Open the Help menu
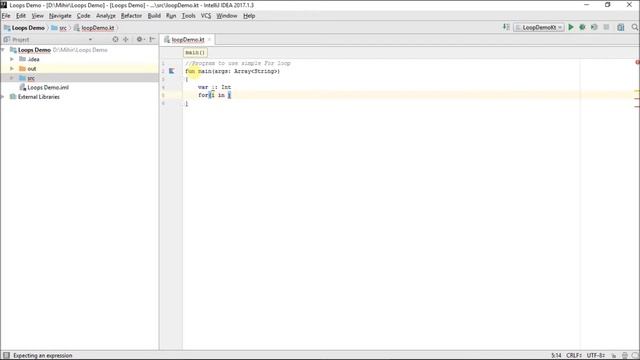Screen dimensions: 640x360 (x=249, y=16)
